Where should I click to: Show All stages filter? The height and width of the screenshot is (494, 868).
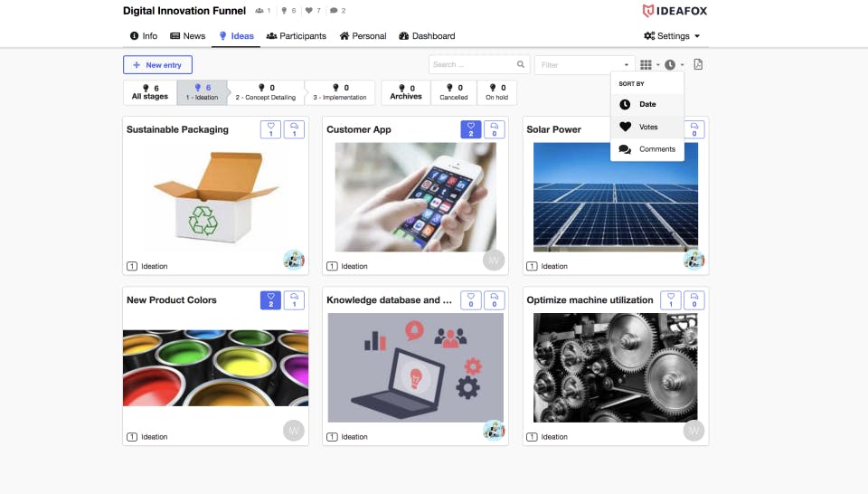tap(150, 92)
